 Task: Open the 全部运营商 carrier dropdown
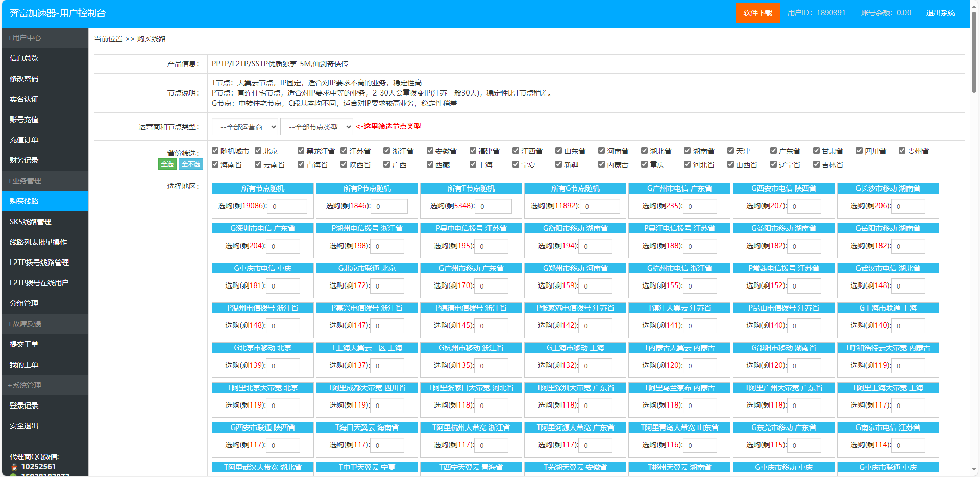pyautogui.click(x=245, y=127)
